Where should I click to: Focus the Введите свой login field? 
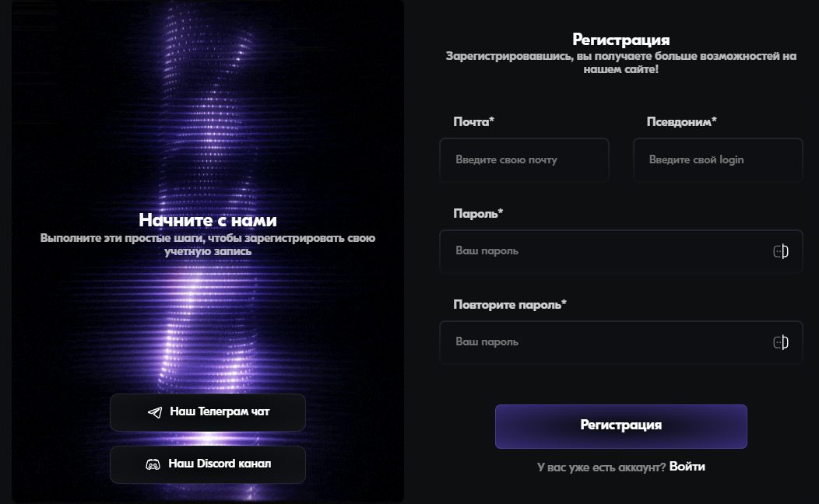[718, 159]
